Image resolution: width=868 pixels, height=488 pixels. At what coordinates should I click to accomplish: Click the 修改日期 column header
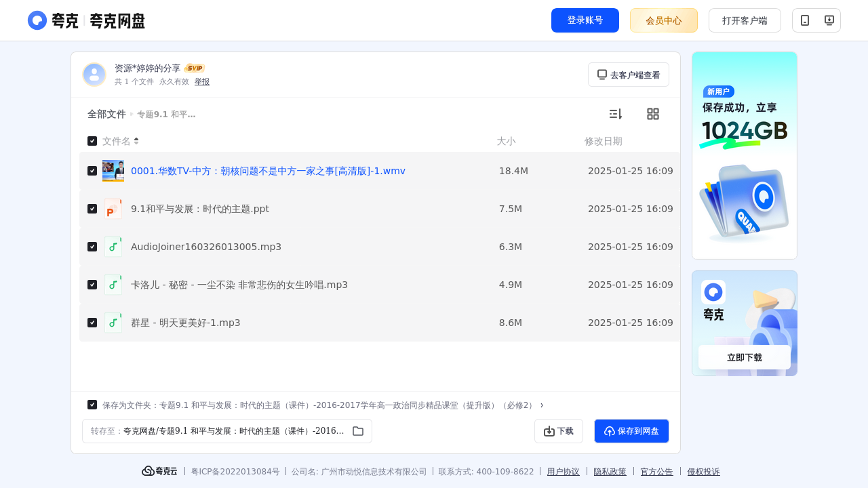(x=604, y=141)
